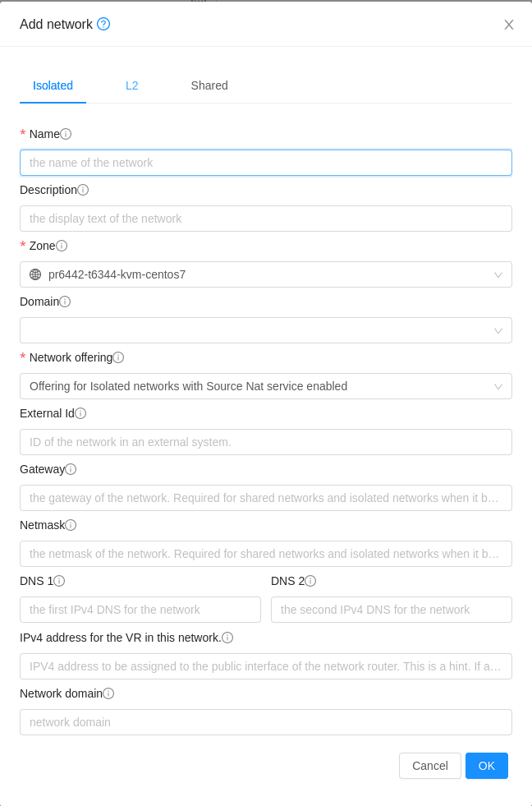Select the Isolated tab
Screen dimensions: 532x806
[53, 85]
